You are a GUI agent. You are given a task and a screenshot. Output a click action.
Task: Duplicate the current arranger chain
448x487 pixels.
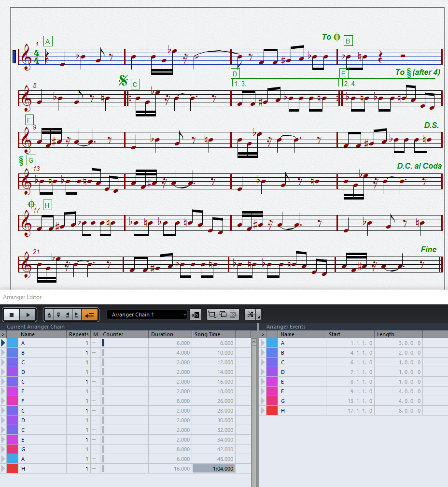point(223,315)
